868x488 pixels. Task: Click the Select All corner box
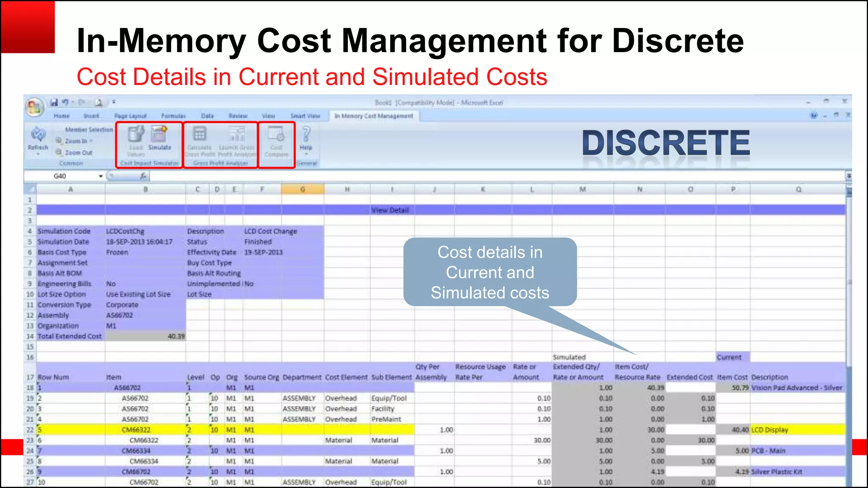[x=30, y=189]
